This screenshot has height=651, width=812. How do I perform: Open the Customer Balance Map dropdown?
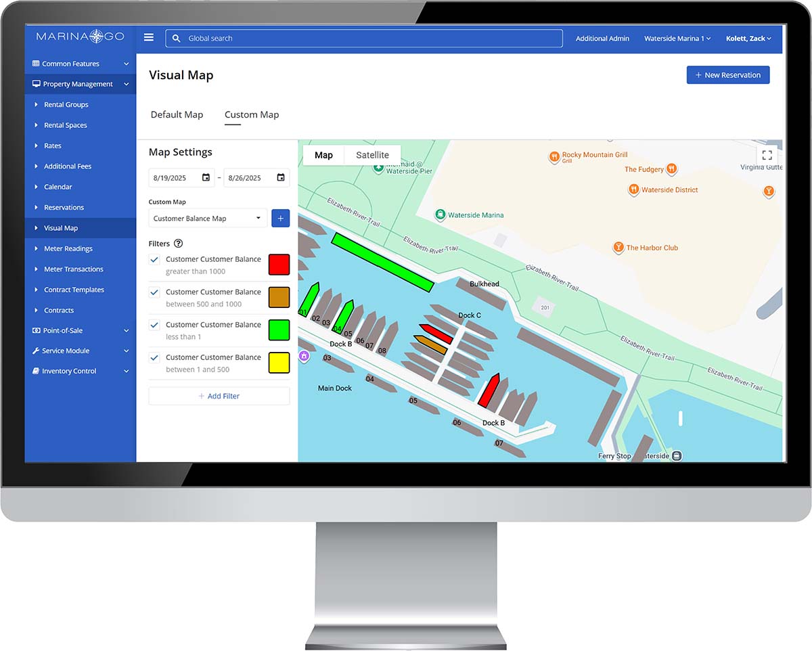coord(208,219)
